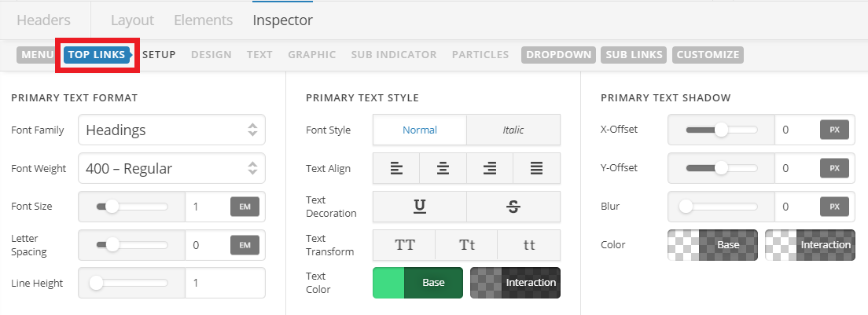Open the Font Weight dropdown
The image size is (868, 315).
(171, 169)
